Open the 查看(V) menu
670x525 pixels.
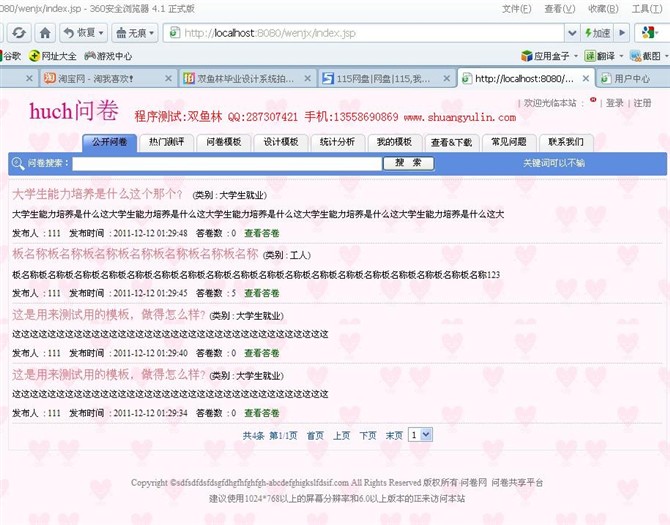[x=559, y=9]
